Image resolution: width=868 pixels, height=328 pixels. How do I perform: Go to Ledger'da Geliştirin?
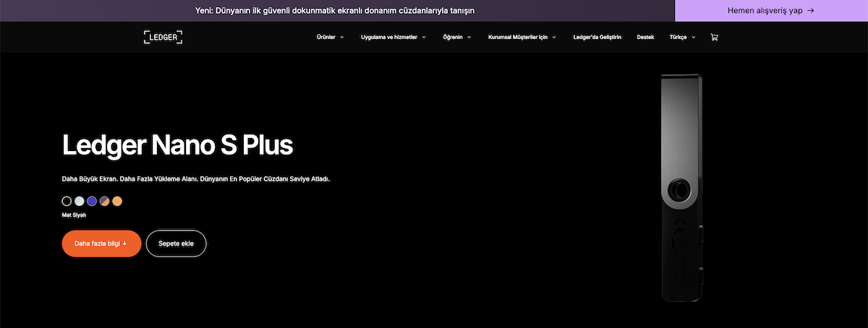pyautogui.click(x=597, y=37)
